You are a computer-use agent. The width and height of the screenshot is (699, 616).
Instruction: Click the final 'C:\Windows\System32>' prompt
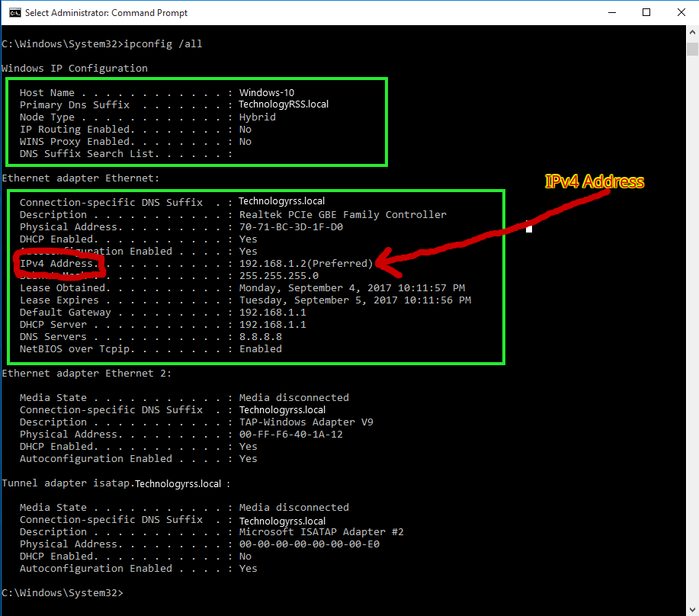pyautogui.click(x=62, y=593)
